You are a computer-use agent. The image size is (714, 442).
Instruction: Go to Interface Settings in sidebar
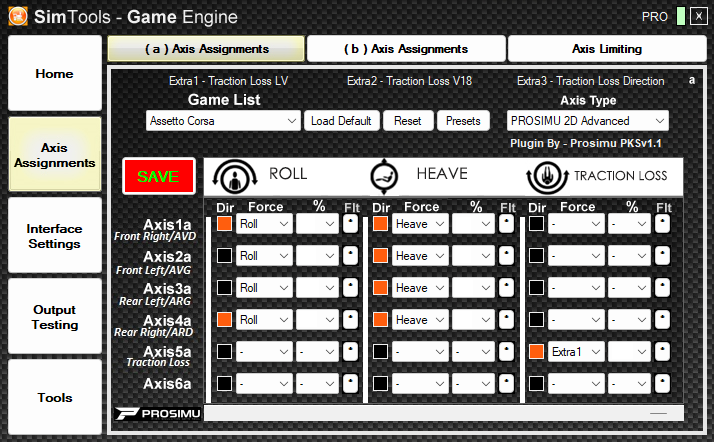(55, 236)
